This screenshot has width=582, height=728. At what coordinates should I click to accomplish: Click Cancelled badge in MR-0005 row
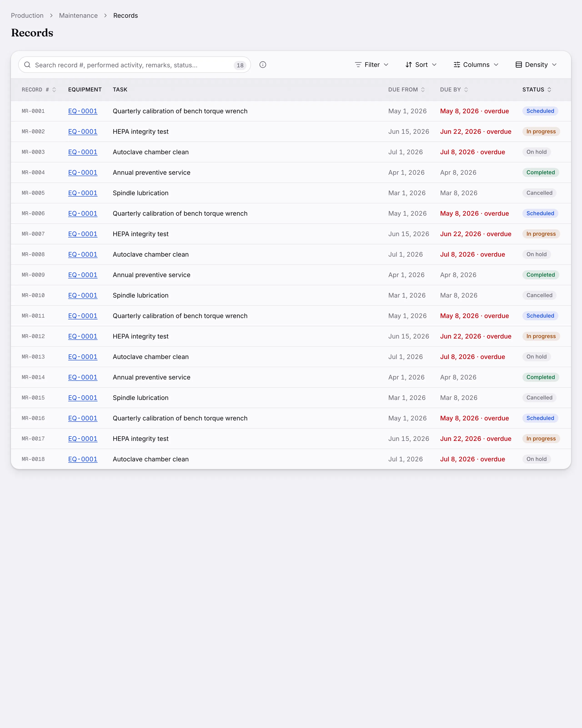pyautogui.click(x=539, y=193)
